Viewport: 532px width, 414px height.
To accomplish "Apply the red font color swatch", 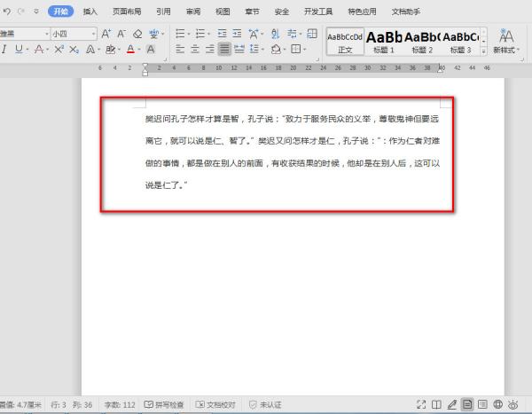I will [x=130, y=50].
